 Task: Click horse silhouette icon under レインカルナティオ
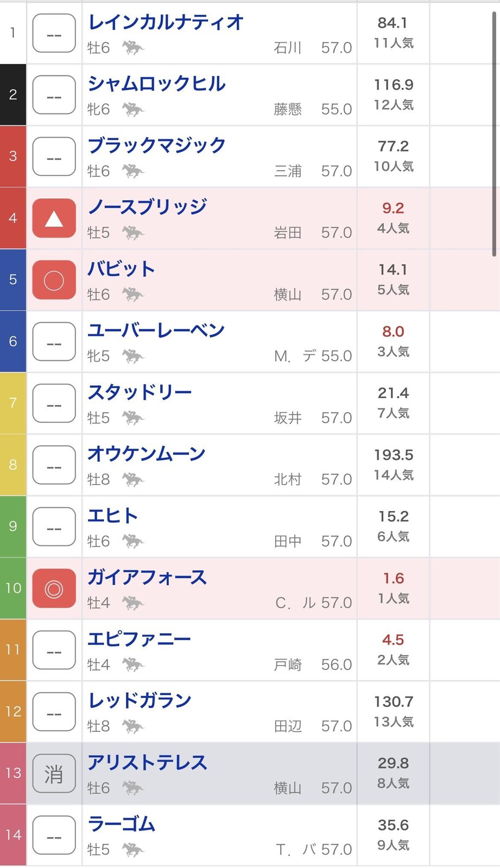pyautogui.click(x=132, y=48)
